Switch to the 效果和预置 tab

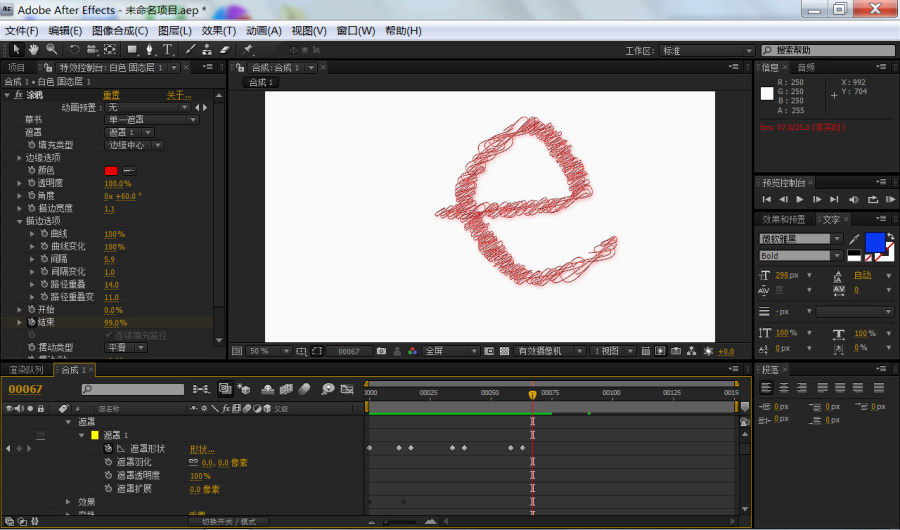click(x=783, y=219)
